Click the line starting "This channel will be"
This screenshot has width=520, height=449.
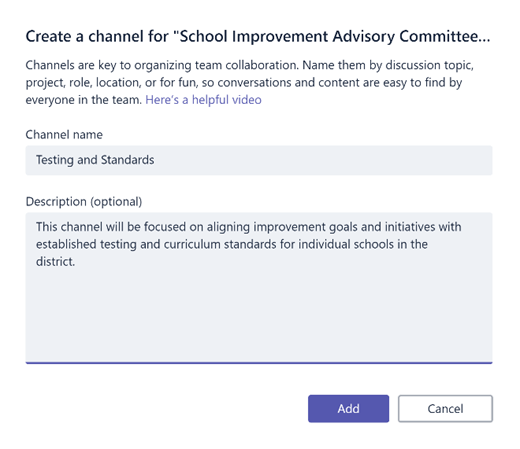pyautogui.click(x=249, y=227)
